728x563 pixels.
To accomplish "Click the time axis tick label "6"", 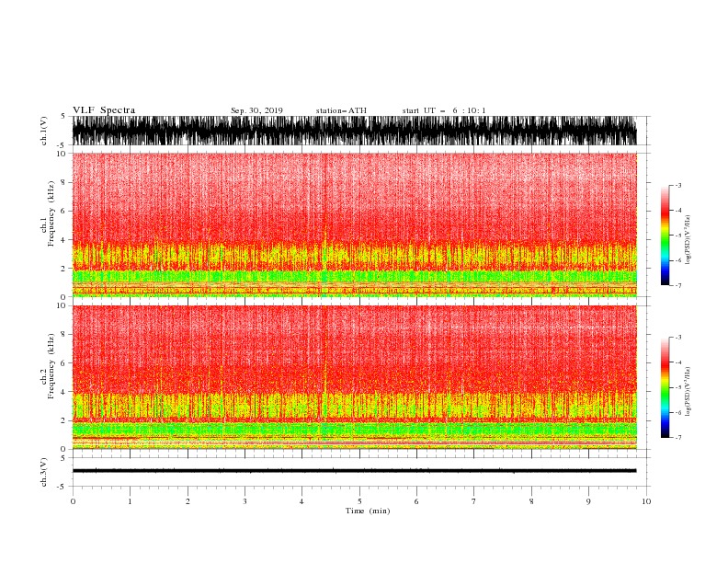I will [416, 501].
